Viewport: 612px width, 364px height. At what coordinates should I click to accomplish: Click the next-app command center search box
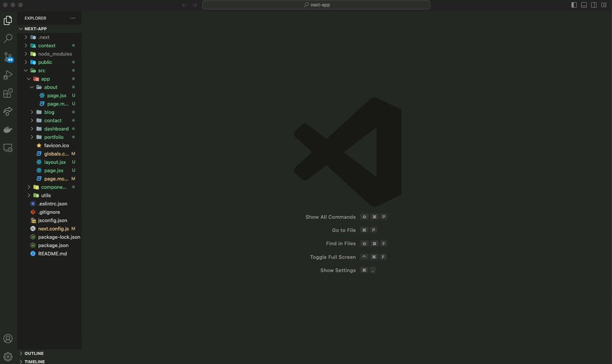coord(316,5)
